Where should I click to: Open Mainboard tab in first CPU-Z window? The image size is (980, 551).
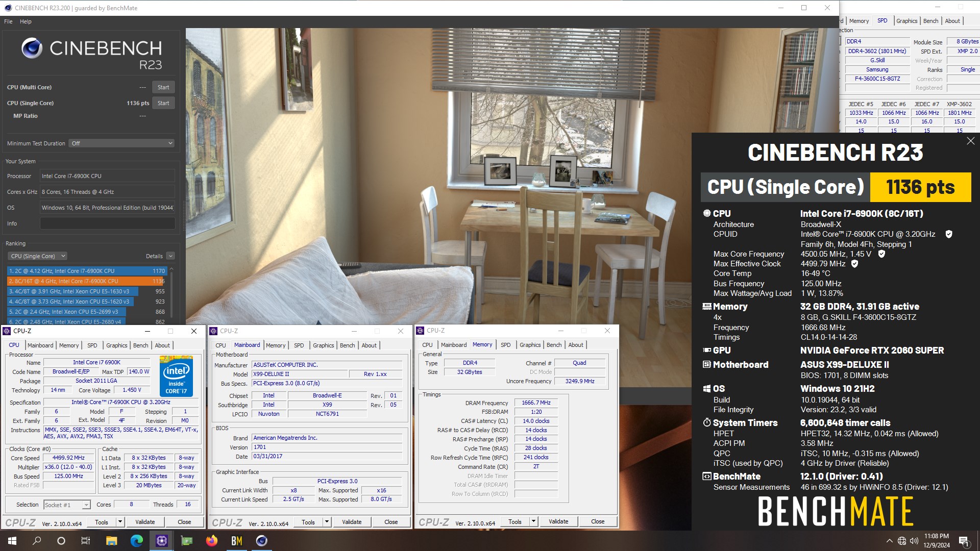[x=40, y=345]
